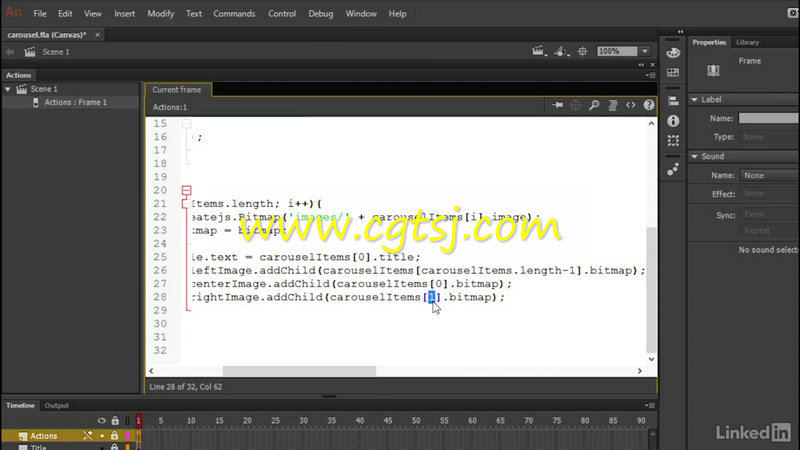
Task: Toggle lock on the Title layer
Action: click(115, 447)
